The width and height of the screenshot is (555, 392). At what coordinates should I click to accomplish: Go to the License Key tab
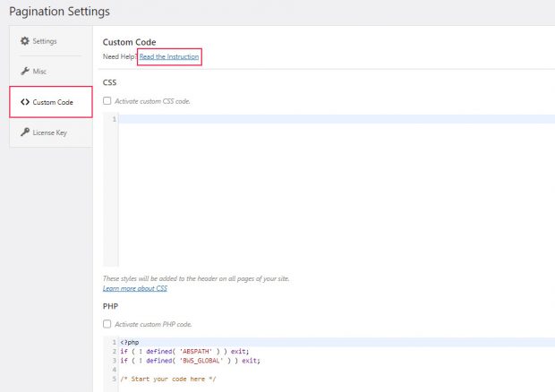[51, 132]
